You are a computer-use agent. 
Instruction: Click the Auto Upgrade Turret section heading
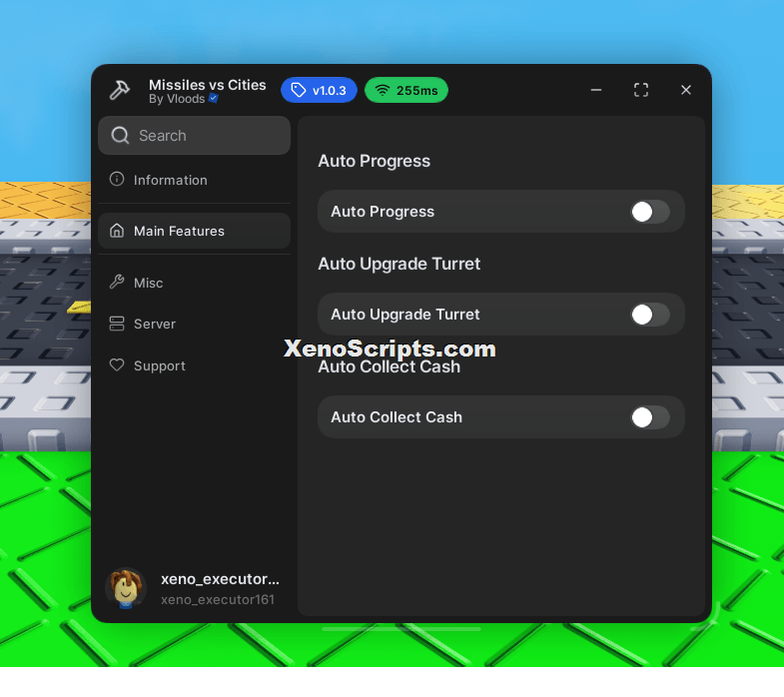pyautogui.click(x=399, y=264)
